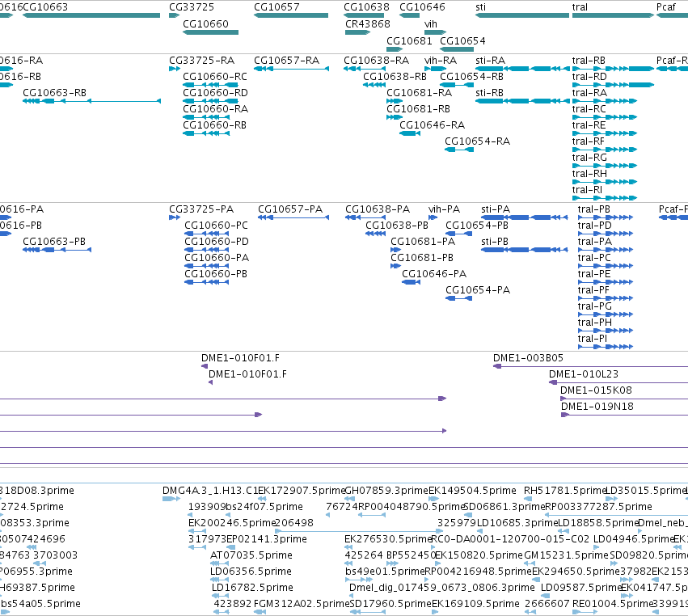Select transcript tral-RD
Image resolution: width=688 pixels, height=616 pixels.
tap(613, 85)
